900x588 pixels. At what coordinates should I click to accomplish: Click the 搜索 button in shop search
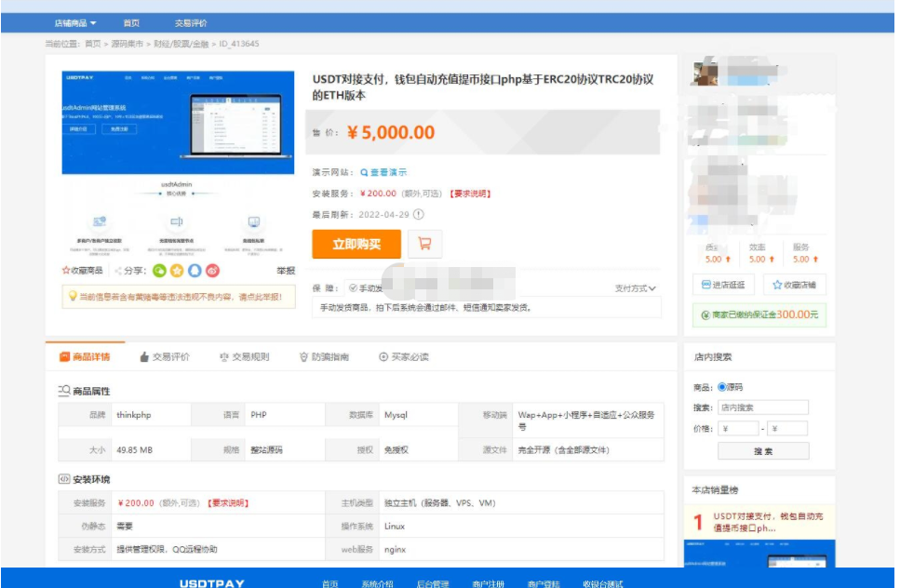tap(763, 451)
